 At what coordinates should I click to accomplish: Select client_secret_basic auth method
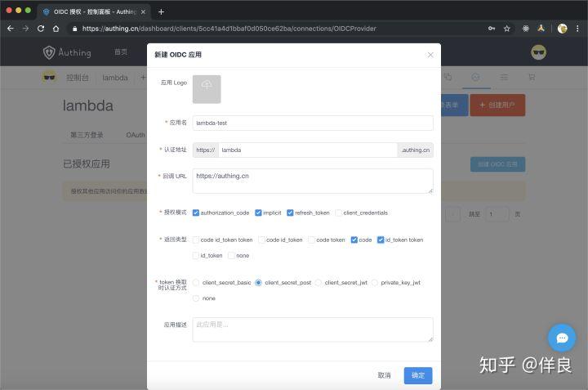point(196,283)
